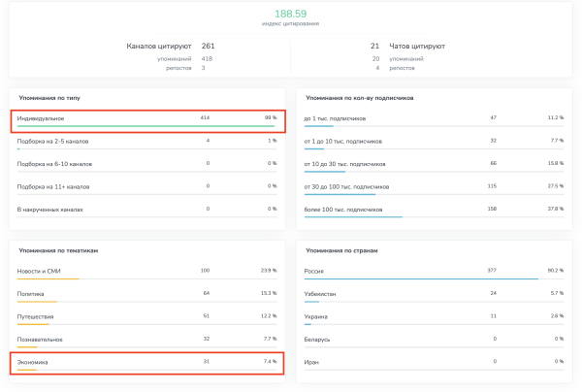Image resolution: width=582 pixels, height=392 pixels.
Task: Select the Украина country row
Action: (x=433, y=316)
